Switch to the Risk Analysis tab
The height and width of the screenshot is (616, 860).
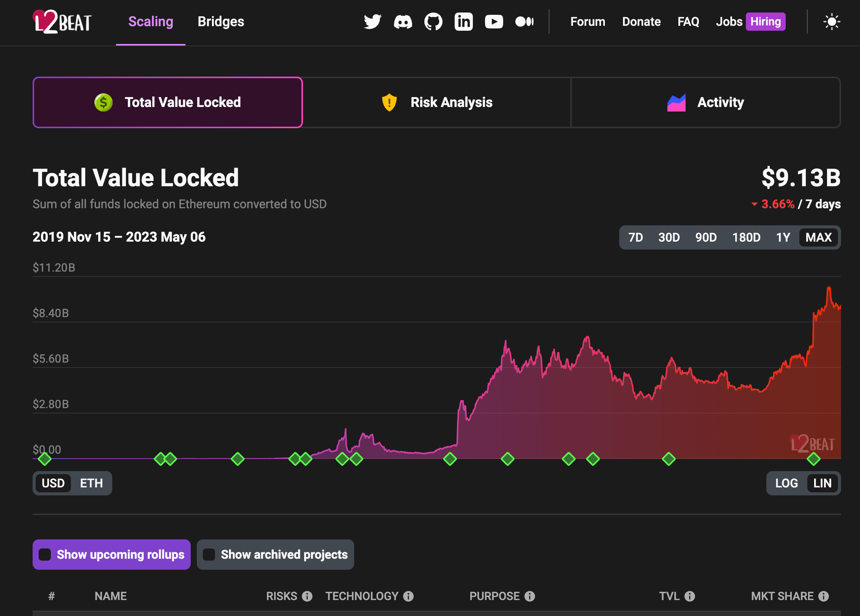click(x=436, y=102)
